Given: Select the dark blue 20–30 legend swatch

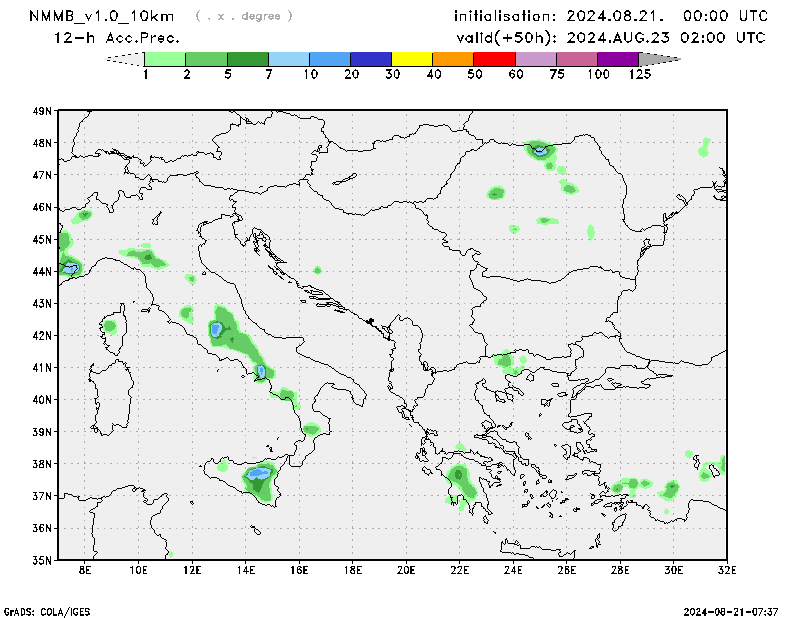Looking at the screenshot, I should [371, 60].
